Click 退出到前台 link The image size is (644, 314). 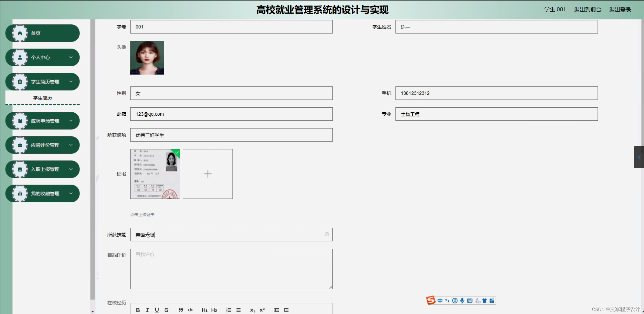(587, 10)
